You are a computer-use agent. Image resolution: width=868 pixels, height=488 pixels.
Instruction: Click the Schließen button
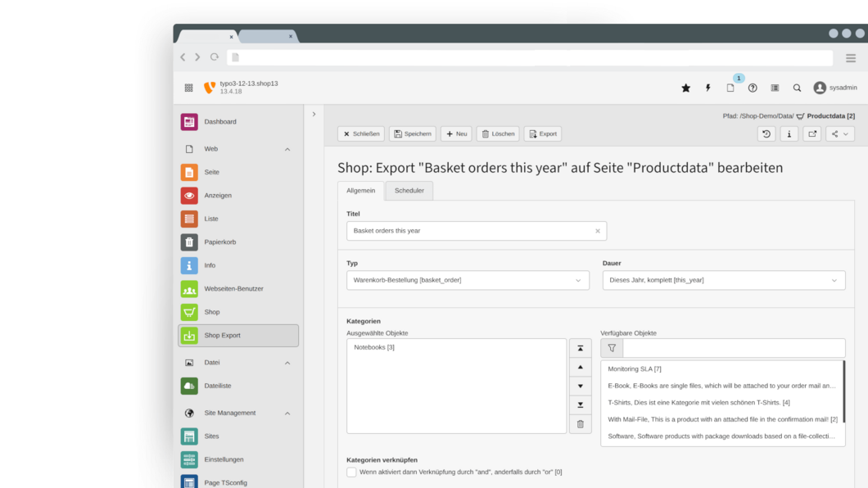tap(360, 134)
